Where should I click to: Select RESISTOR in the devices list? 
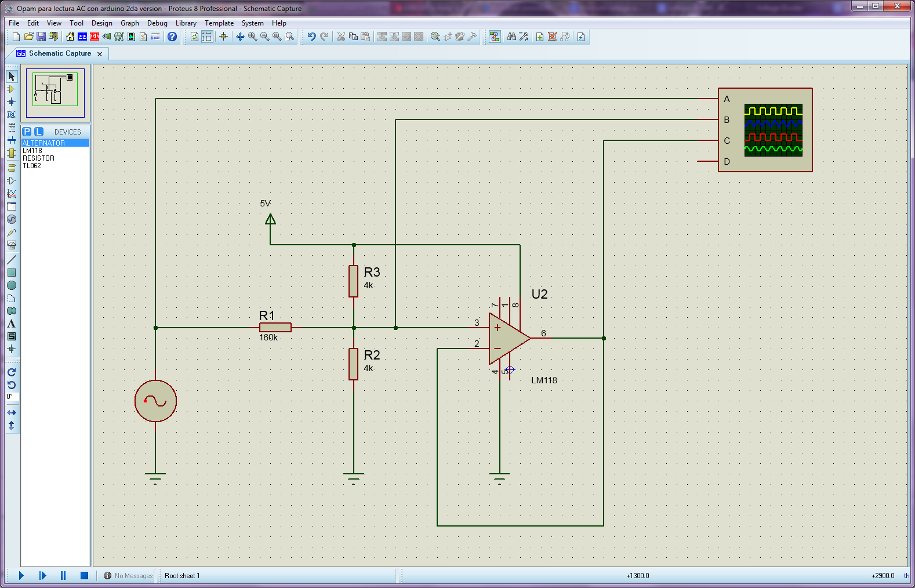55,158
